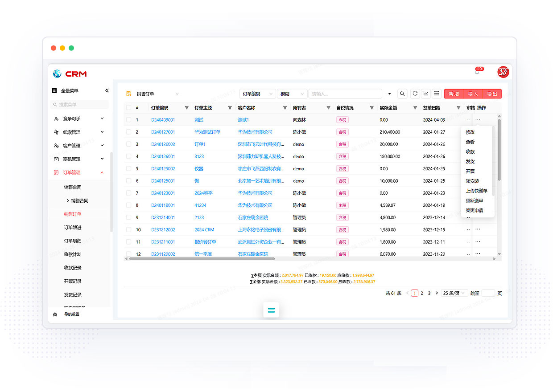Collapse the sidebar with double-chevron icon
Viewport: 553px width, 392px height.
(x=107, y=90)
